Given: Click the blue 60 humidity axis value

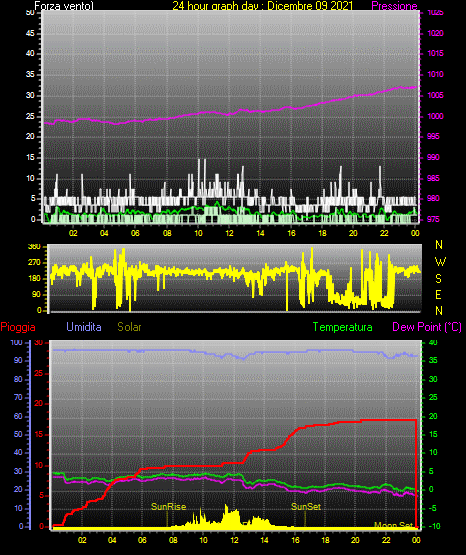Looking at the screenshot, I should pyautogui.click(x=18, y=416).
